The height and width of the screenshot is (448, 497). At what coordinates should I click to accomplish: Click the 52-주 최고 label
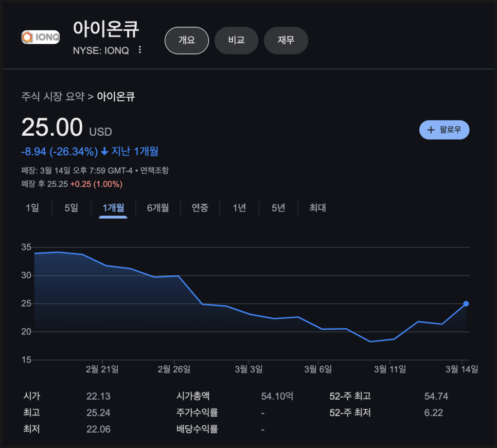[x=350, y=396]
